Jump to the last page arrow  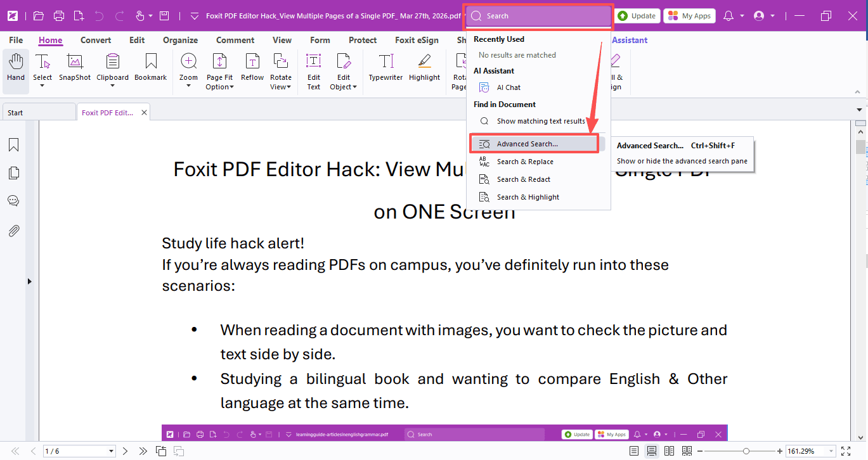pos(143,451)
